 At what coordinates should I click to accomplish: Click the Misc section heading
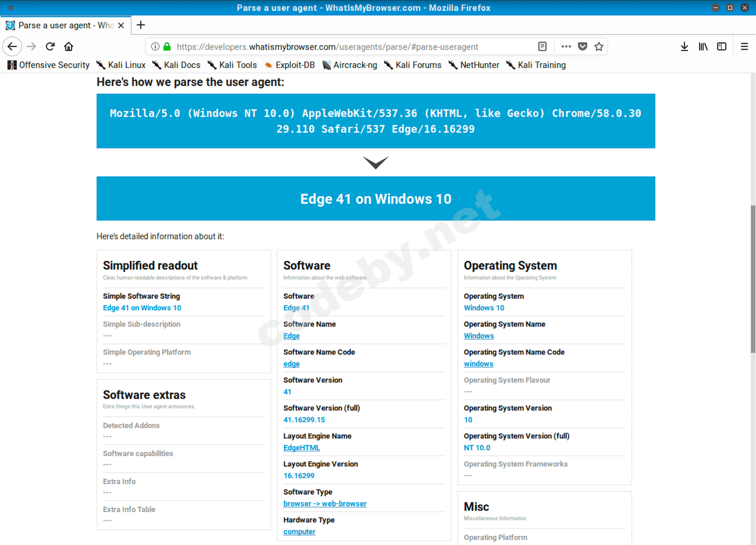pyautogui.click(x=476, y=507)
